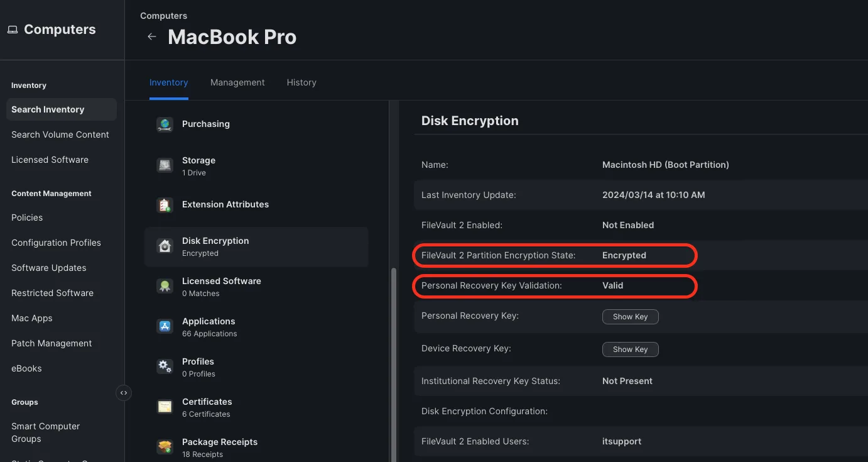Select the Extension Attributes category
Screen dimensions: 868x462
pos(256,205)
